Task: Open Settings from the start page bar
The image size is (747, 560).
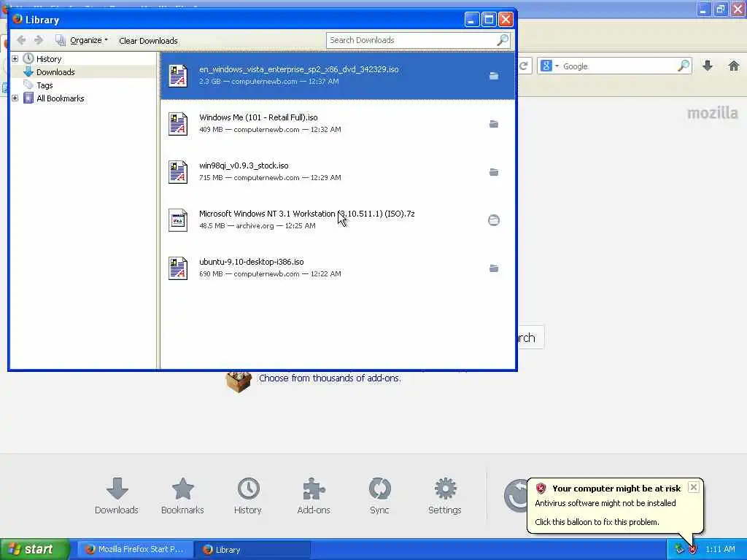Action: (x=445, y=496)
